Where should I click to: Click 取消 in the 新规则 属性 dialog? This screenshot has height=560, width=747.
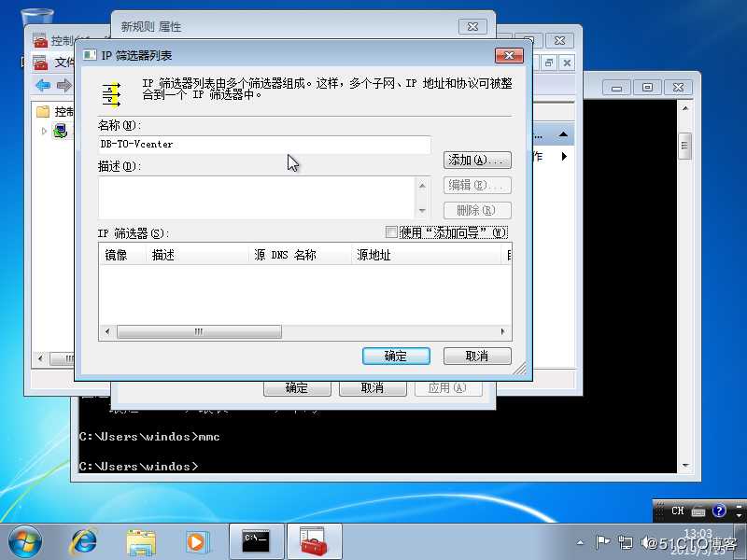click(373, 388)
